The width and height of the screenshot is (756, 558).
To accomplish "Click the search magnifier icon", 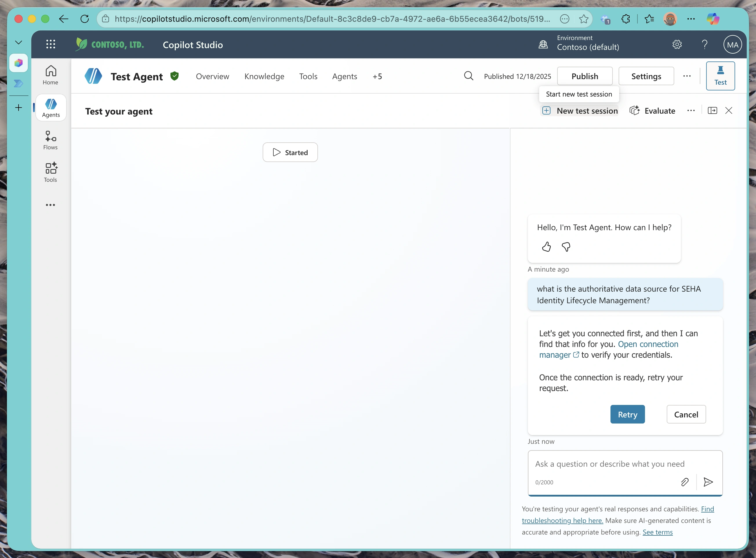I will (x=468, y=76).
